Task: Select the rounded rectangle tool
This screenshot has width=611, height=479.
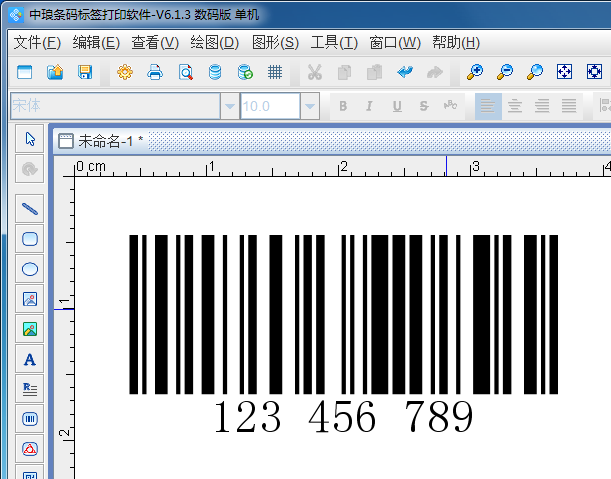Action: click(30, 239)
